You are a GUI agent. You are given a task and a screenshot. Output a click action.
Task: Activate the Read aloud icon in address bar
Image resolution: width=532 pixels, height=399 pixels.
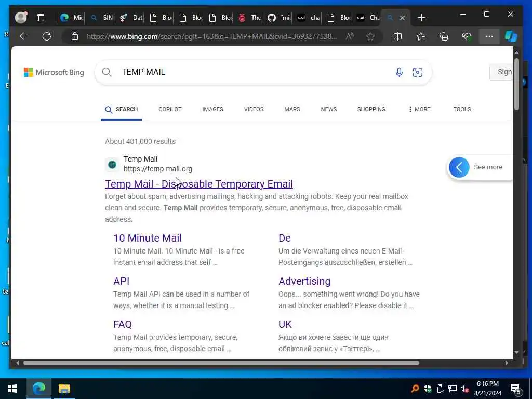coord(350,36)
